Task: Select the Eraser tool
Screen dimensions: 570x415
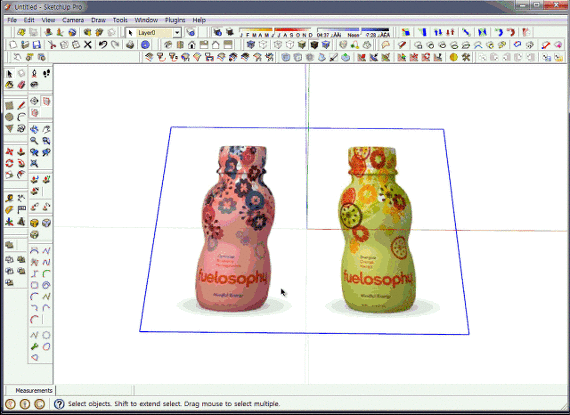Action: click(x=21, y=85)
